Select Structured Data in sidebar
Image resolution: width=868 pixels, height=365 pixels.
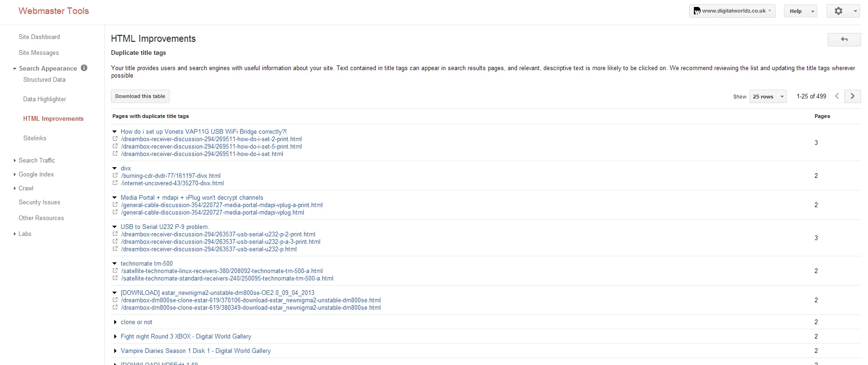tap(44, 79)
